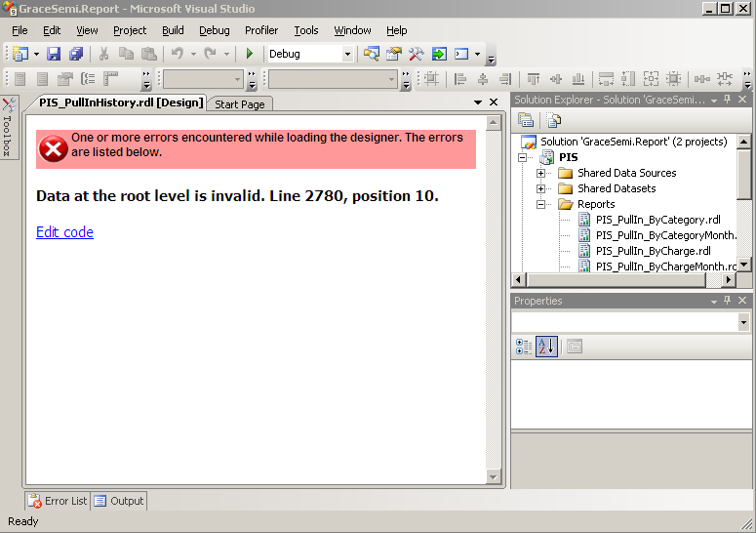Screen dimensions: 756x533
Task: Click Solution Explorer vertical scrollbar down arrow
Action: coord(744,265)
